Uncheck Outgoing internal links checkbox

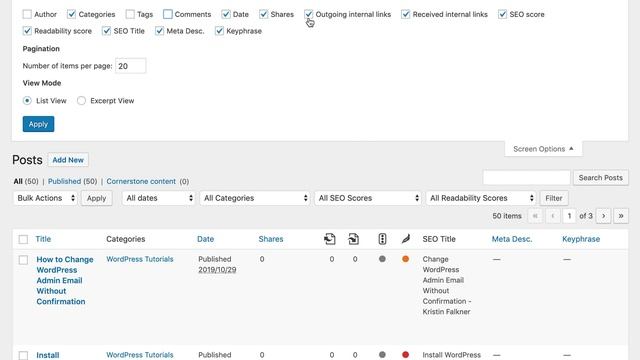tap(309, 14)
